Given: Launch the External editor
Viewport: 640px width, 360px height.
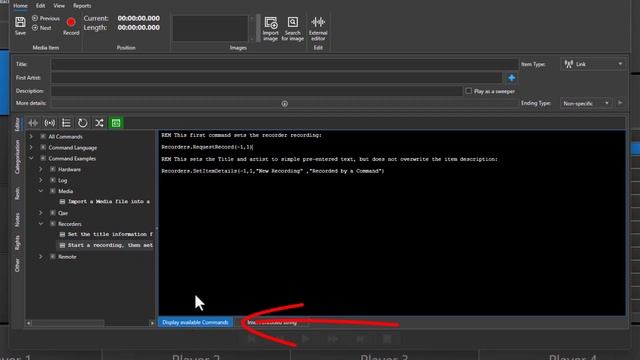Looking at the screenshot, I should pos(318,29).
